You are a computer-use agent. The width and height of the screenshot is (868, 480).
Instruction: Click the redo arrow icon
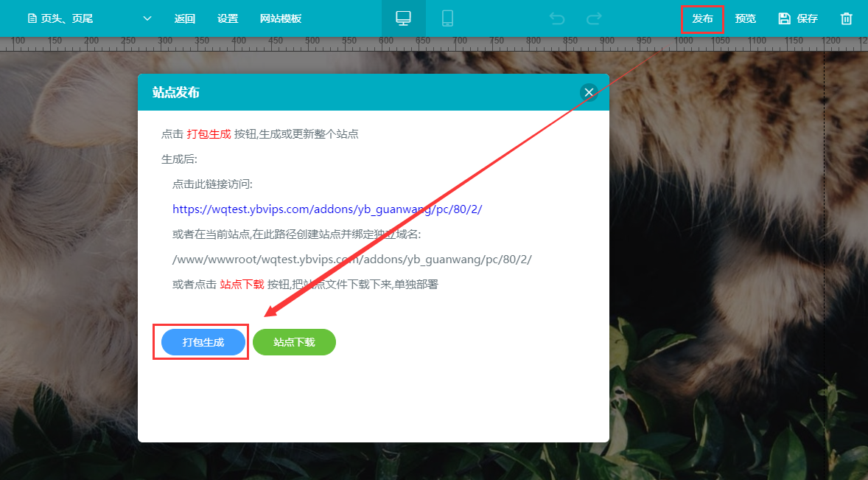click(x=594, y=18)
